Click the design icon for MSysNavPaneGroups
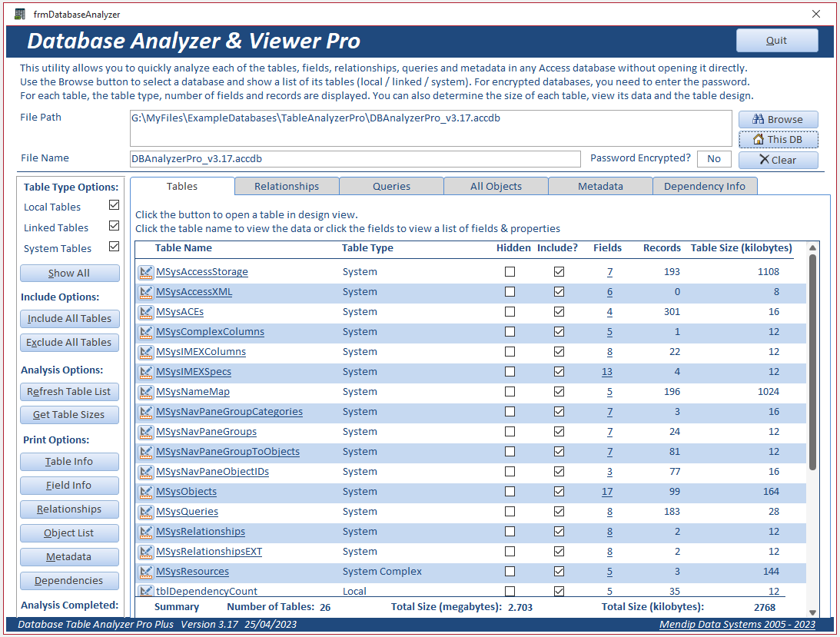The width and height of the screenshot is (840, 637). click(x=146, y=432)
